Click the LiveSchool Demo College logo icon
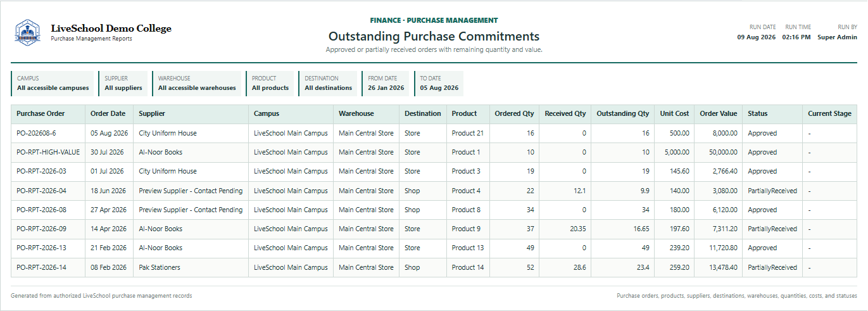This screenshot has width=868, height=311. 28,32
